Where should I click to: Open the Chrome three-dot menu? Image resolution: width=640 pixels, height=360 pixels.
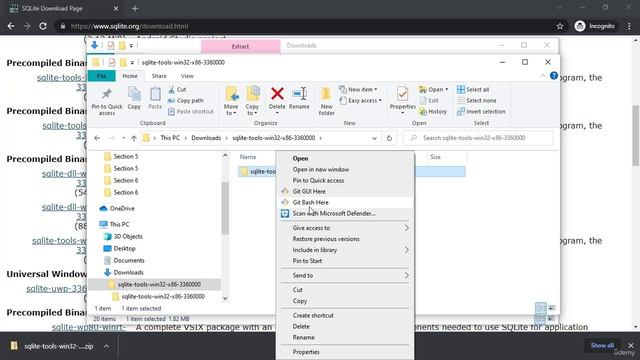pos(629,26)
